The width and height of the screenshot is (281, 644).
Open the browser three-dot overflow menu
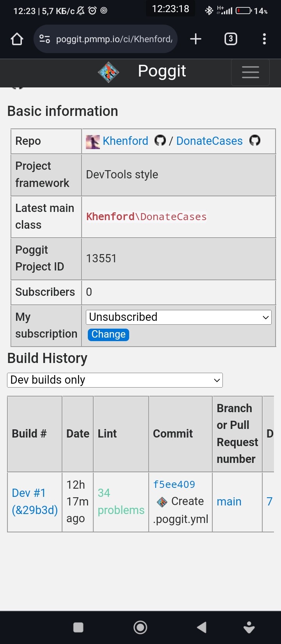pyautogui.click(x=264, y=39)
